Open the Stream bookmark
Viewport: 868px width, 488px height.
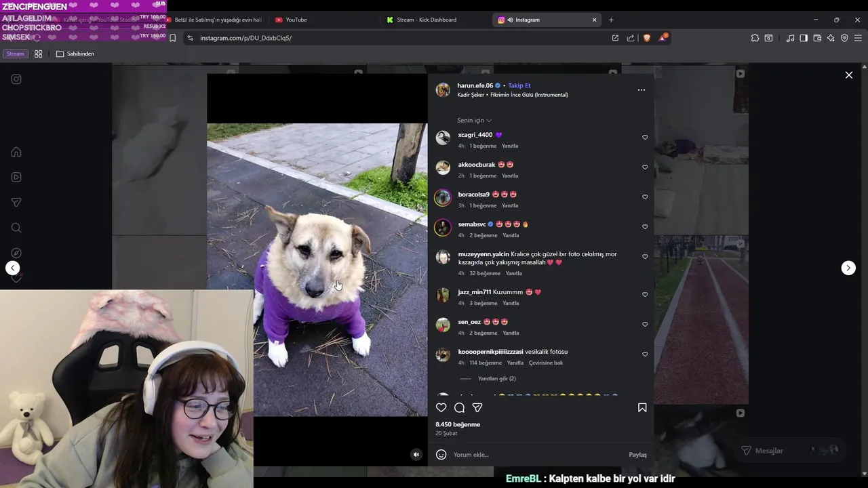(x=15, y=54)
